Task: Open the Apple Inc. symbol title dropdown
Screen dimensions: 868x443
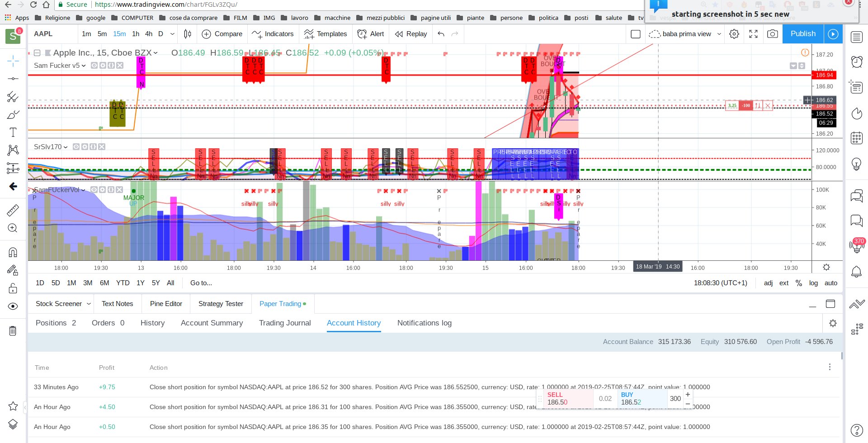Action: pos(156,53)
